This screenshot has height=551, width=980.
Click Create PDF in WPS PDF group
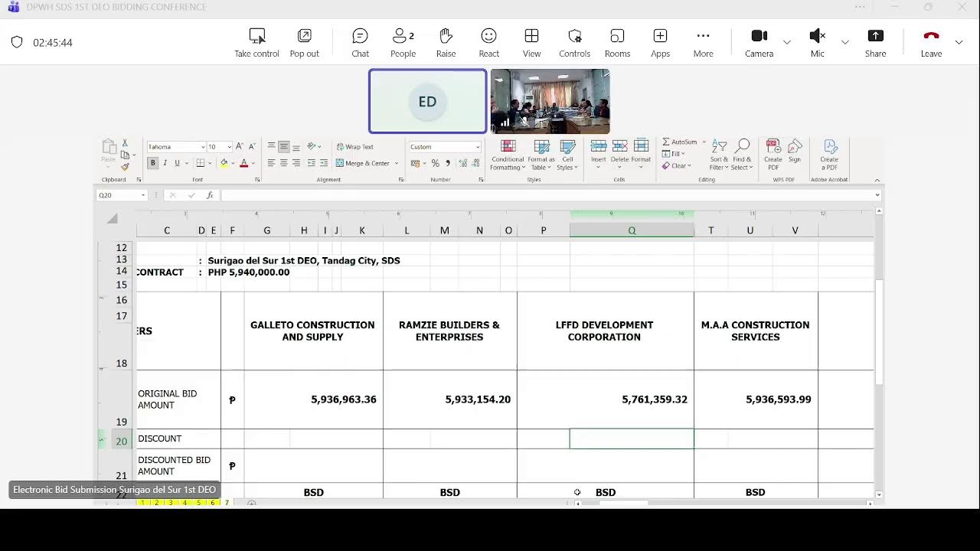coord(773,155)
